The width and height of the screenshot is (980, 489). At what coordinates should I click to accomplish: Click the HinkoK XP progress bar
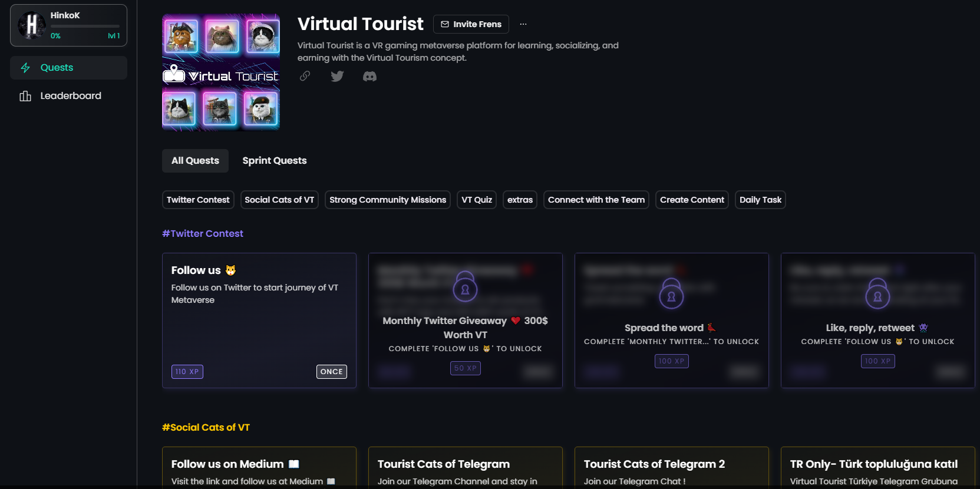[85, 27]
